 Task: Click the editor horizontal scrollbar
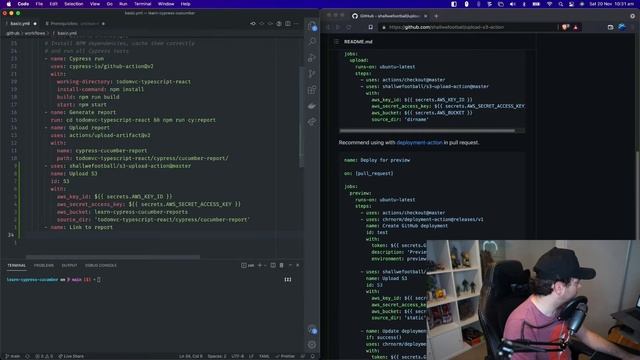tap(113, 257)
